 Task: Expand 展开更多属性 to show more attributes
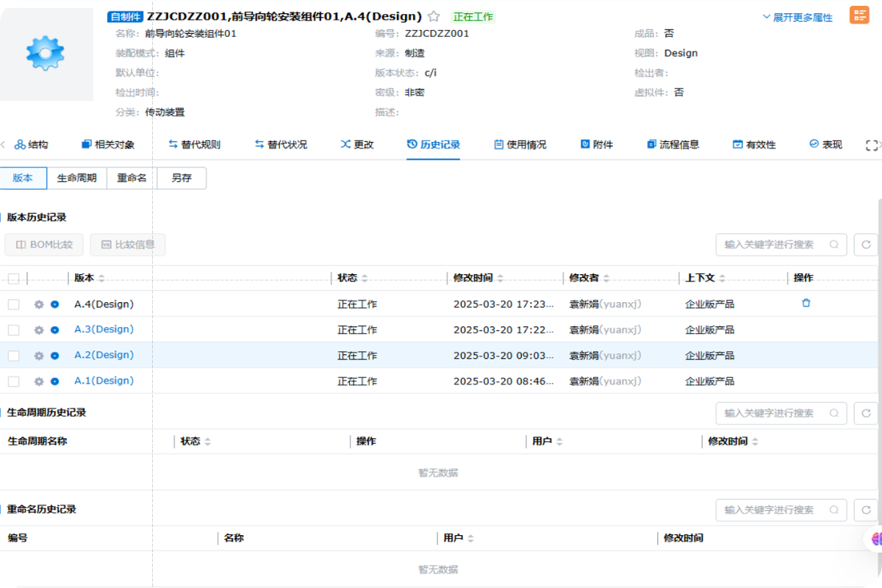tap(797, 17)
